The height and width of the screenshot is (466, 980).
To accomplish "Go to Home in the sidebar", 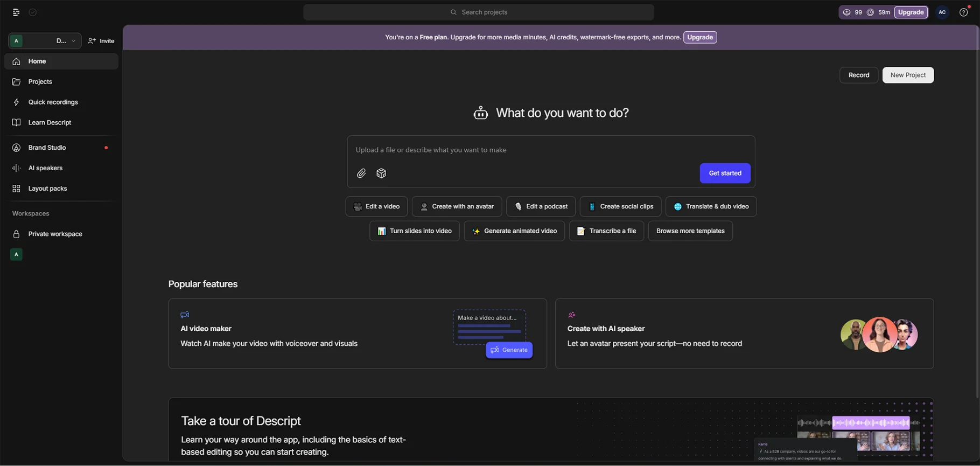I will click(61, 61).
